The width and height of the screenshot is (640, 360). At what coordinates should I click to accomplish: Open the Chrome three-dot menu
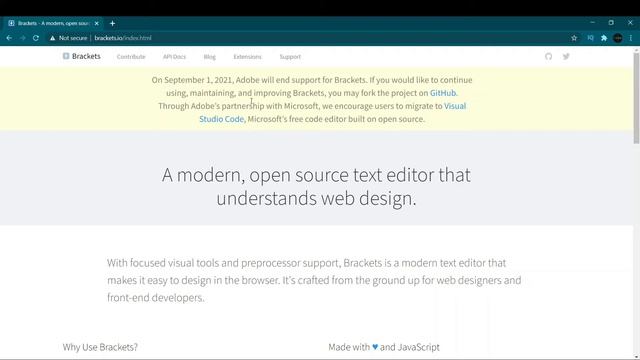[x=631, y=38]
